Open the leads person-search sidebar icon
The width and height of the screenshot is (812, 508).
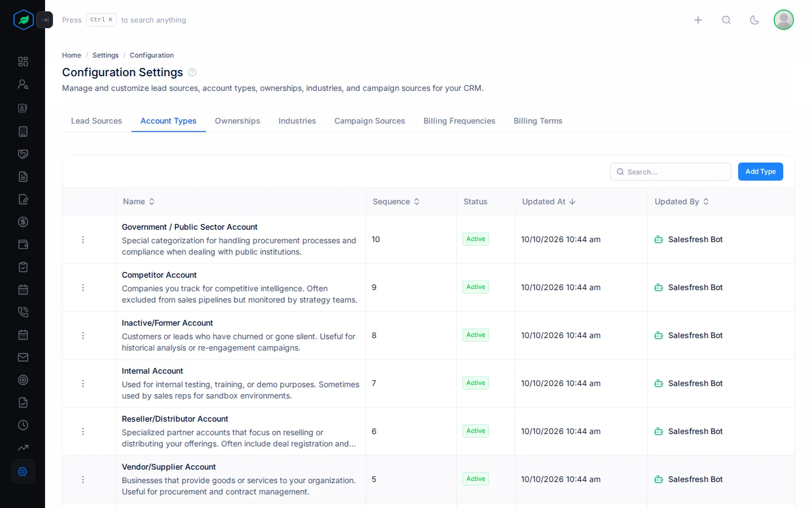point(23,84)
